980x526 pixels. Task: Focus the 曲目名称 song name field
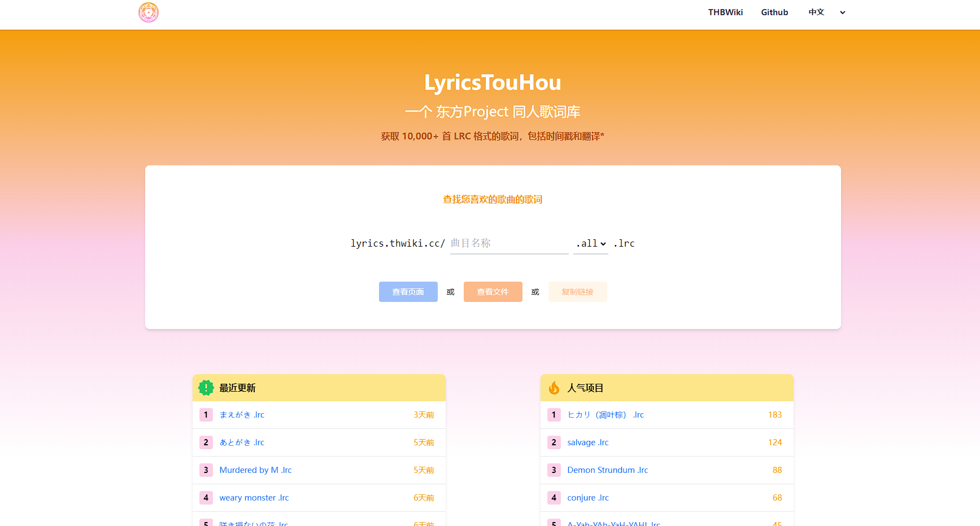[x=509, y=243]
